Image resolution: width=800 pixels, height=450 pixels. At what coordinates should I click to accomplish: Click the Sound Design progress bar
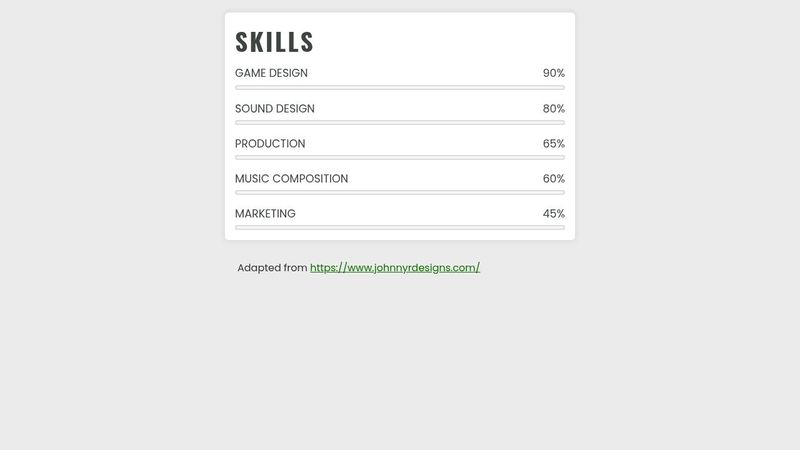coord(400,123)
